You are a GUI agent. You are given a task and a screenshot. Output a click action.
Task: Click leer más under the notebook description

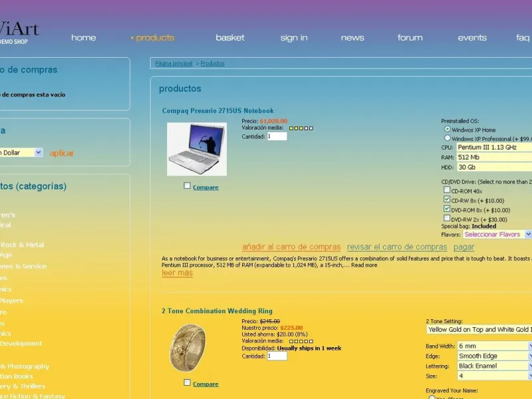(177, 273)
